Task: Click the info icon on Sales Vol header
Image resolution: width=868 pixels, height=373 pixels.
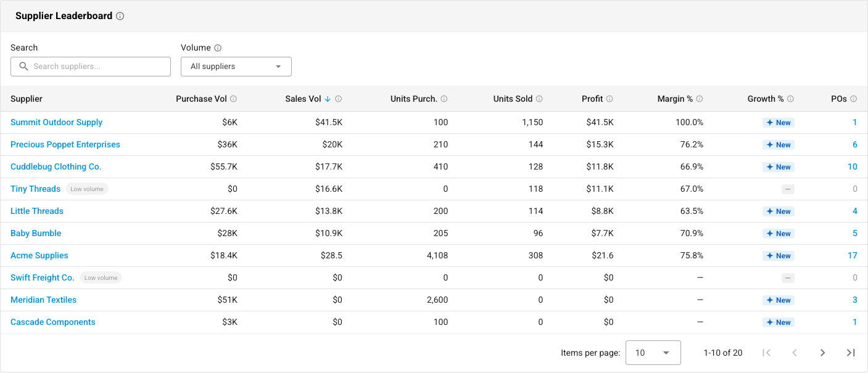Action: pyautogui.click(x=338, y=99)
